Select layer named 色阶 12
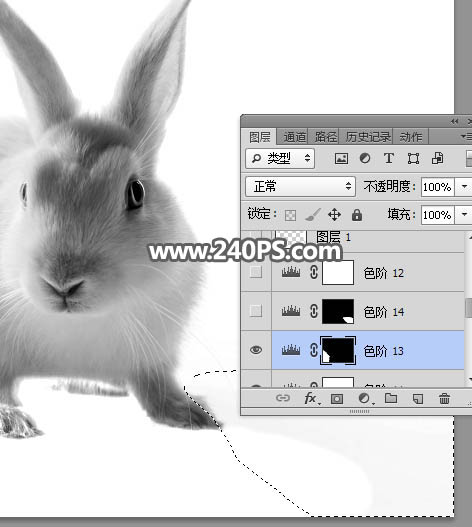The image size is (472, 527). 384,273
